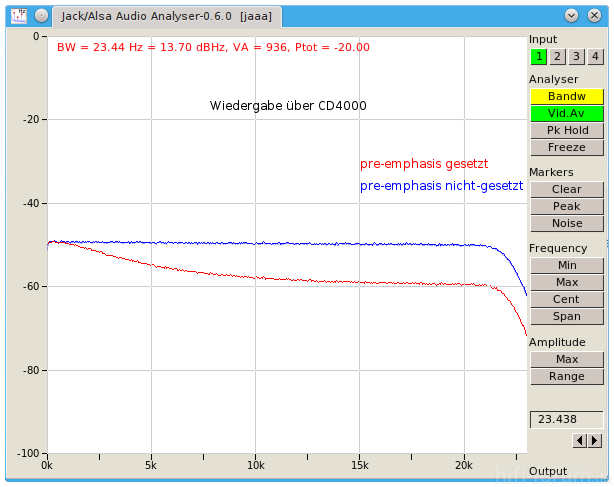The height and width of the screenshot is (487, 614).
Task: Click the 'pre-emphasis gesetzt' red legend text
Action: tap(424, 164)
